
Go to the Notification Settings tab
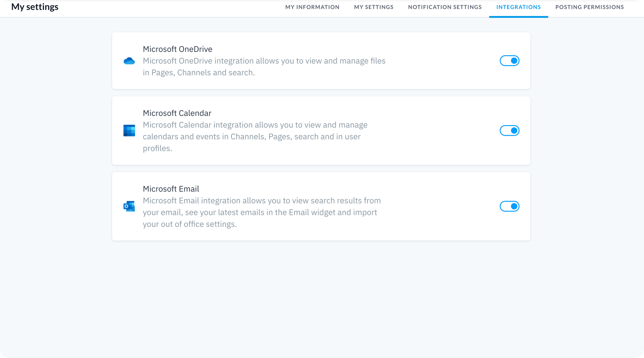(445, 7)
